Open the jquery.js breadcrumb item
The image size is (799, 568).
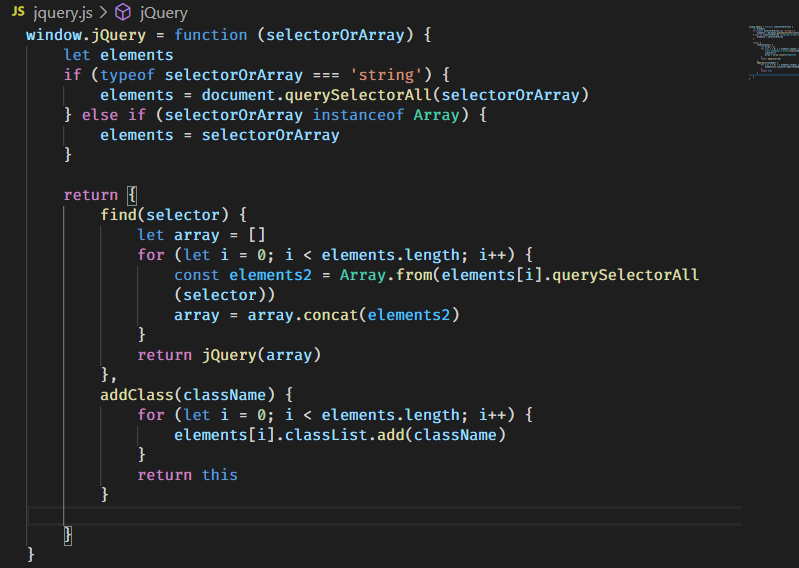click(x=63, y=13)
